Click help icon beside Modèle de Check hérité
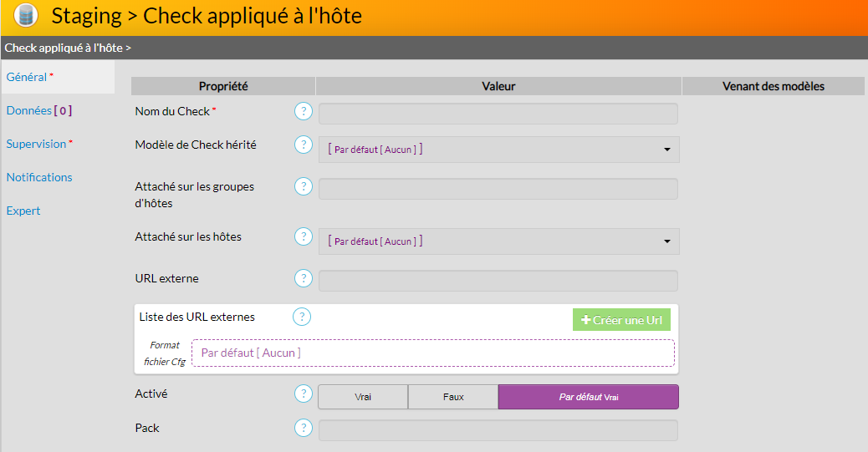Image resolution: width=868 pixels, height=452 pixels. [x=303, y=145]
